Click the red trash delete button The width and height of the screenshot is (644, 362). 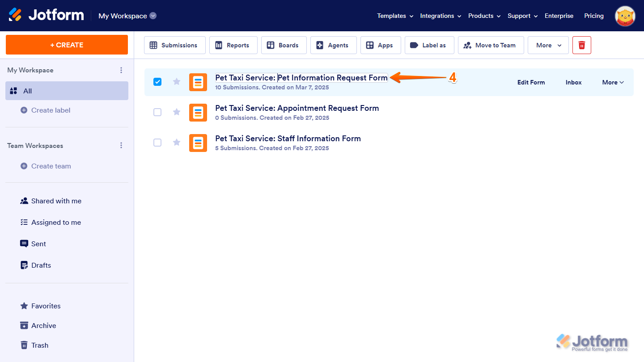[582, 45]
